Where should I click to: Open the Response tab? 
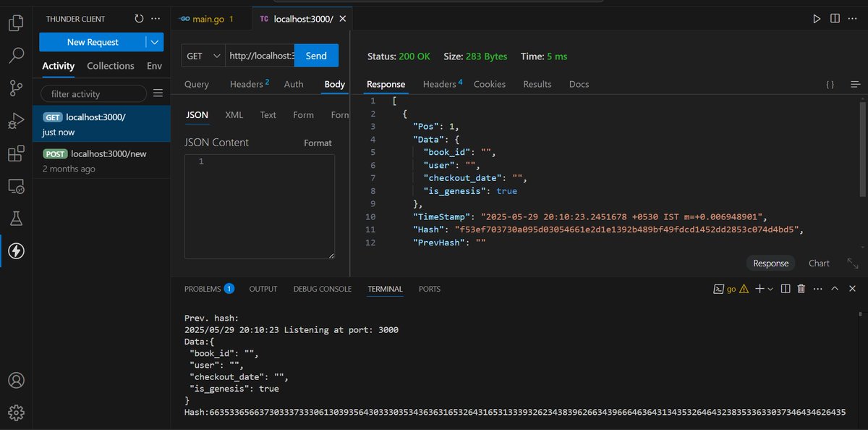tap(386, 84)
